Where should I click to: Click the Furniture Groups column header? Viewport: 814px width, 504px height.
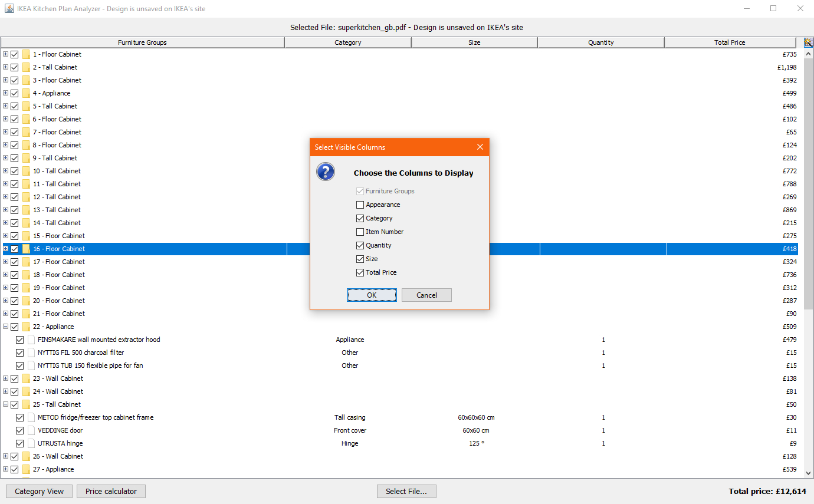pyautogui.click(x=142, y=42)
